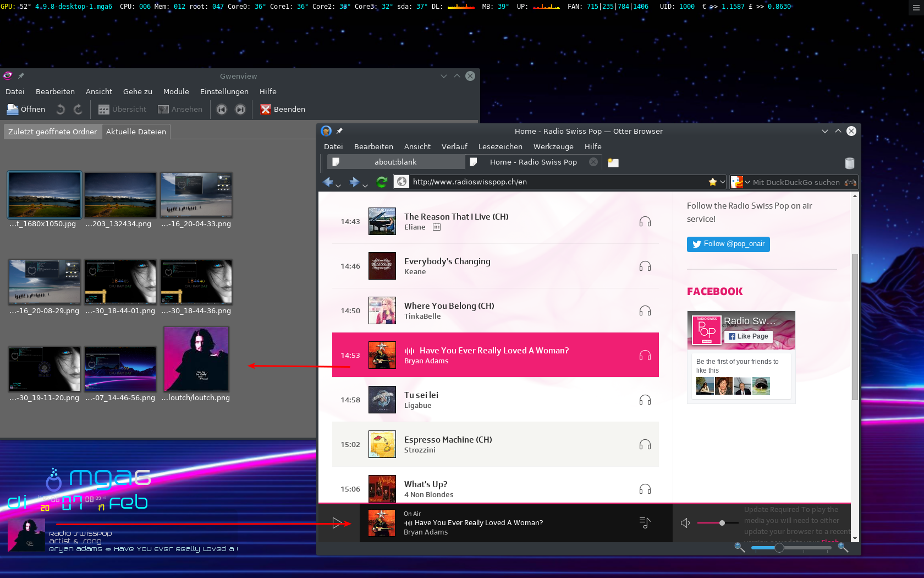Open closed tabs trash icon in Otter
Image resolution: width=924 pixels, height=578 pixels.
[850, 163]
